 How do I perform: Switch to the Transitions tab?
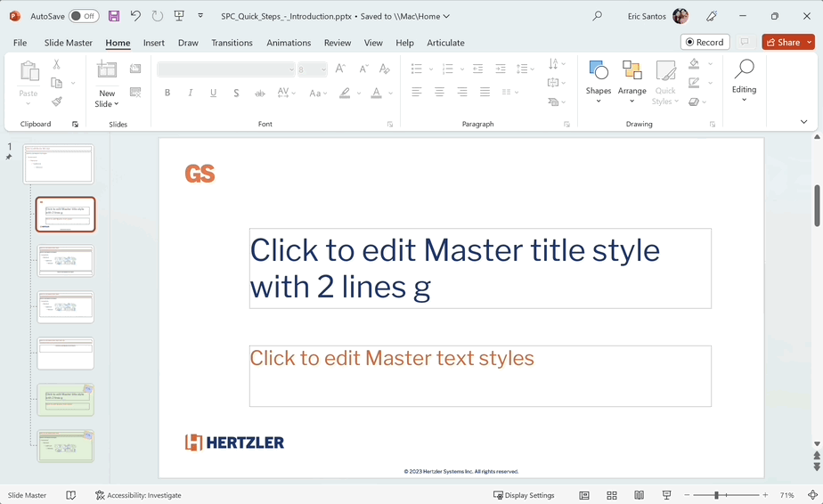click(x=233, y=43)
